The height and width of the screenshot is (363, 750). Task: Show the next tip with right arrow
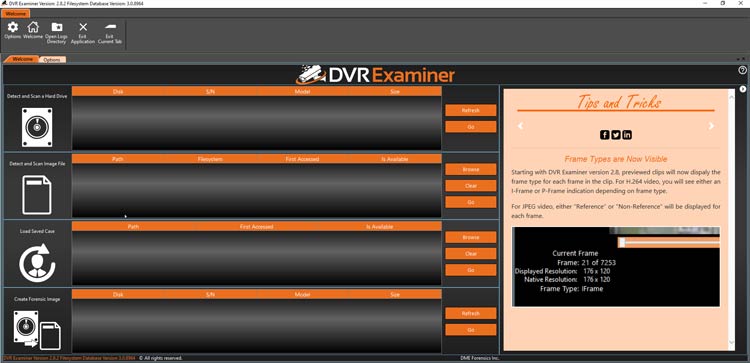(x=711, y=126)
